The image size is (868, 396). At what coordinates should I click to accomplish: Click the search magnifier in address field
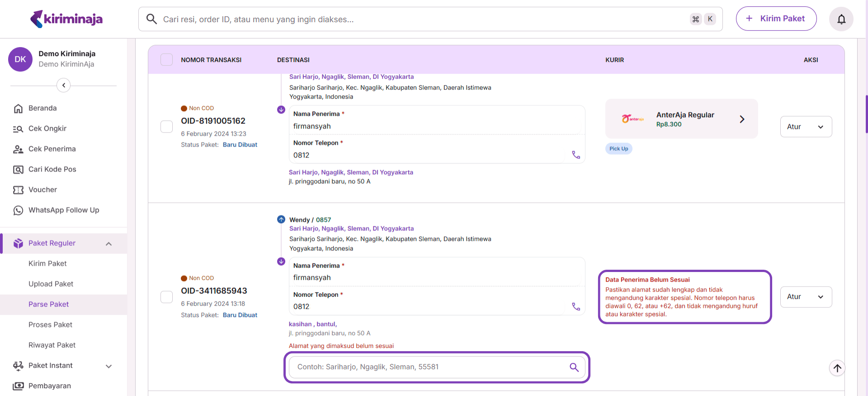(574, 367)
